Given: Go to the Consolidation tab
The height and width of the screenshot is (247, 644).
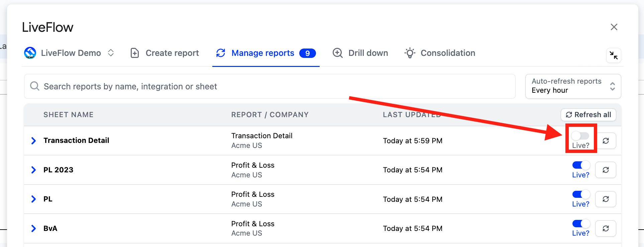Looking at the screenshot, I should click(439, 53).
